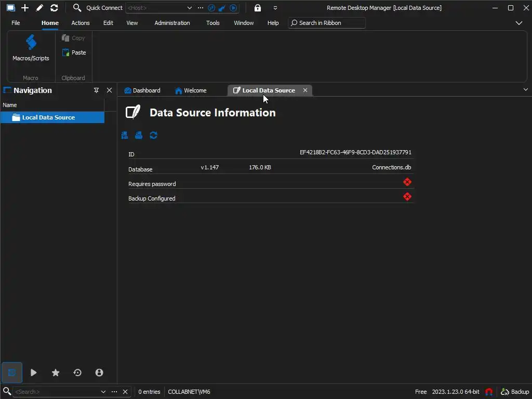This screenshot has width=532, height=399.
Task: Click the bottom search magnifier icon
Action: (x=7, y=391)
